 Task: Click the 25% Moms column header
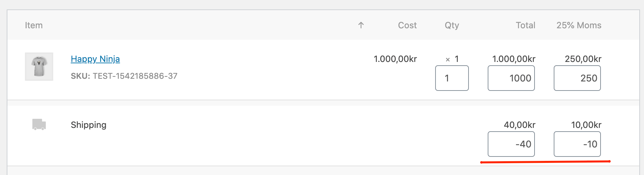[579, 25]
